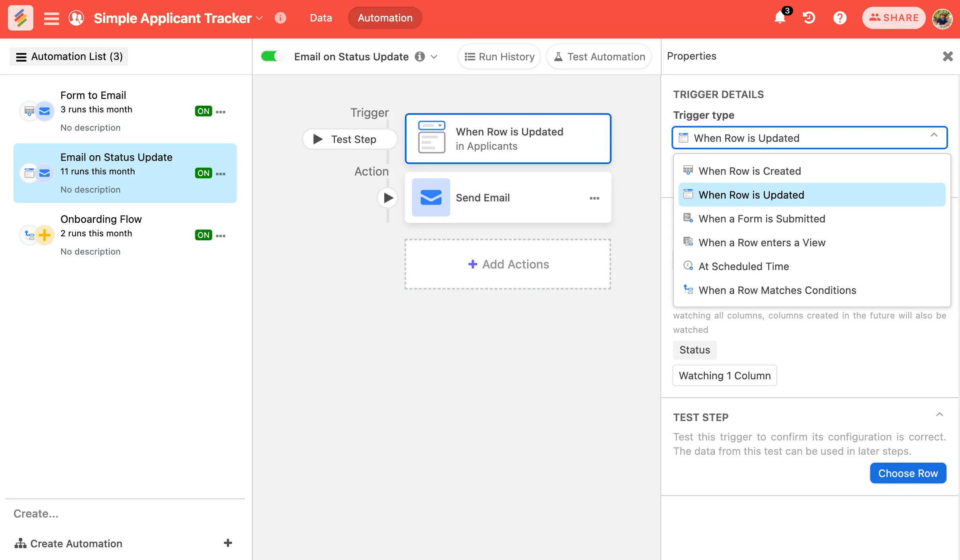960x560 pixels.
Task: Click the Choose Row button
Action: pos(908,473)
